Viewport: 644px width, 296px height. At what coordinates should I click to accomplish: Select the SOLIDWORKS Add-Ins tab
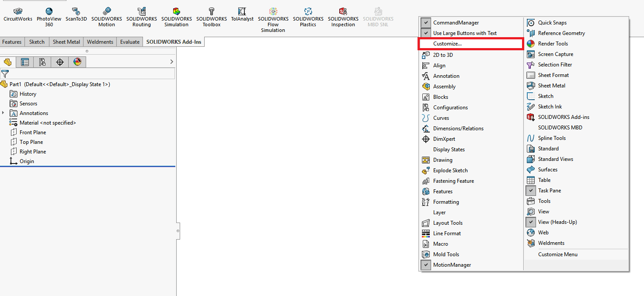(x=174, y=42)
